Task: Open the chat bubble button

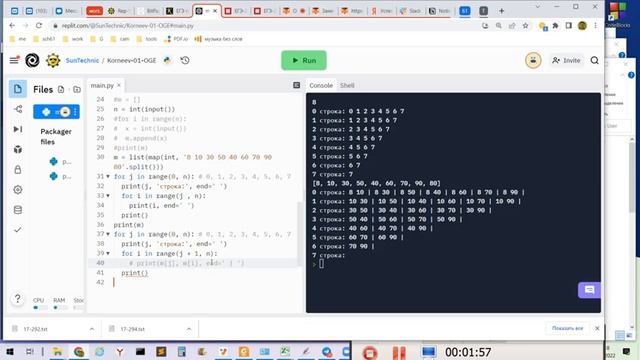Action: pos(589,290)
